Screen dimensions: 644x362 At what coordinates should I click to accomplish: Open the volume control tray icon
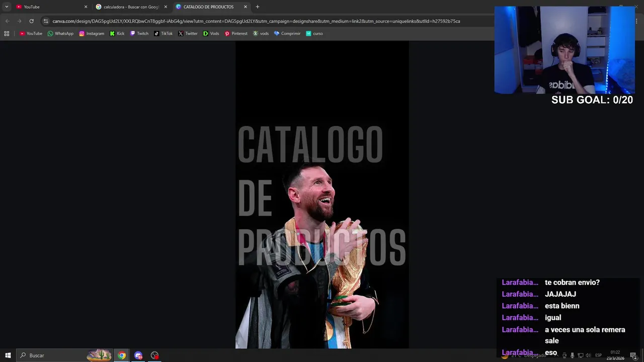[588, 355]
